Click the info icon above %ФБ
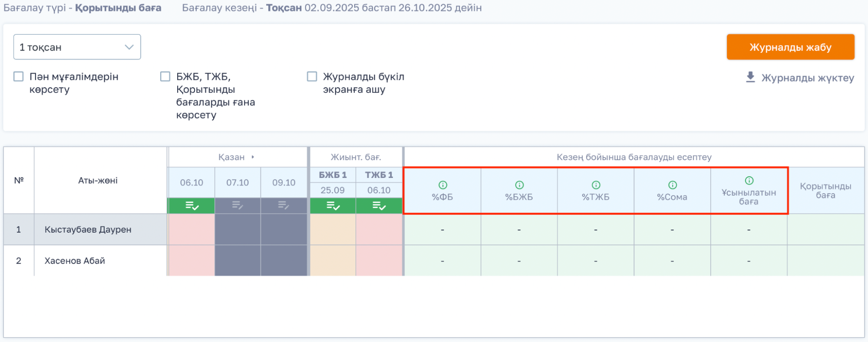Image resolution: width=868 pixels, height=342 pixels. [x=442, y=185]
